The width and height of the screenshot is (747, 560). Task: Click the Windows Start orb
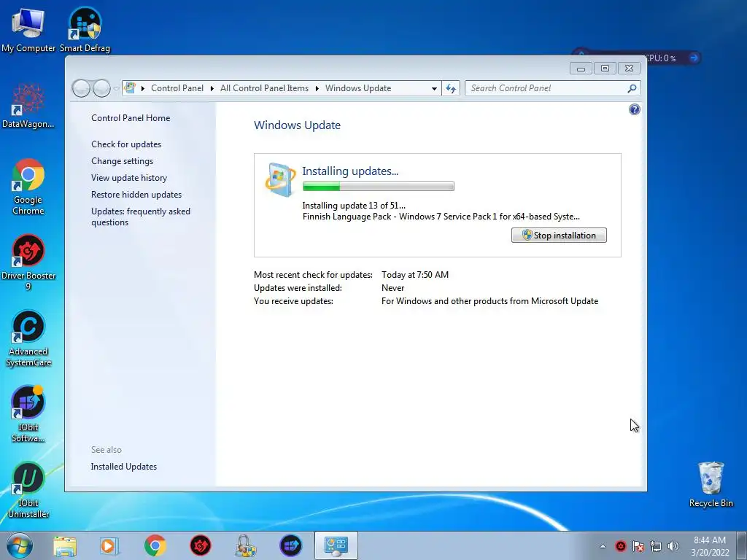click(20, 545)
